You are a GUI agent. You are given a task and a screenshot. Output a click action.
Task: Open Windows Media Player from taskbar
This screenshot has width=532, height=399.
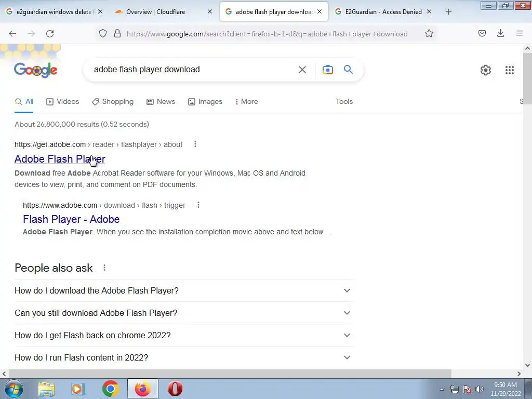[x=78, y=389]
